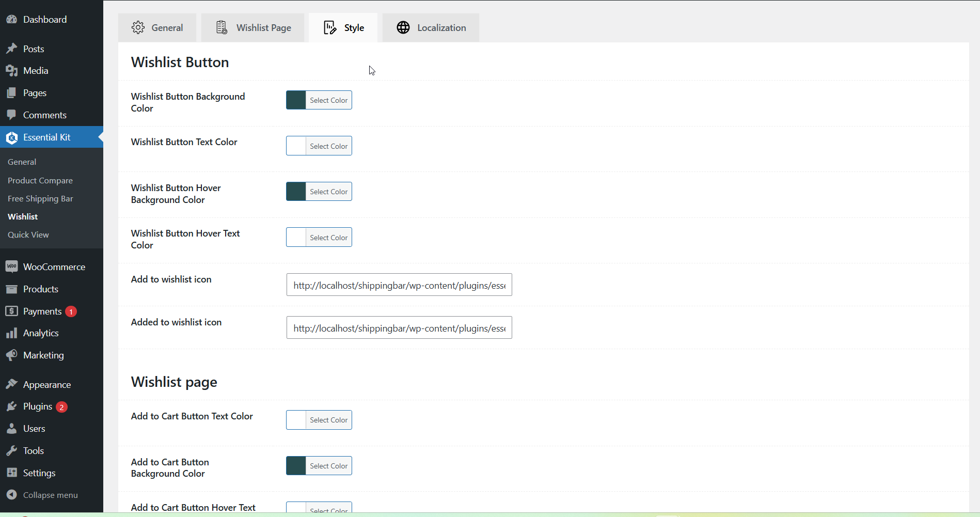Click the Dashboard gauge icon in sidebar
The image size is (980, 517).
[11, 20]
